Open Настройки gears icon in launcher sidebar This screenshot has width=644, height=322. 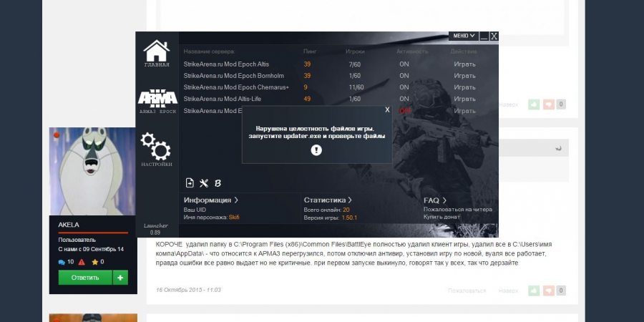(x=156, y=146)
